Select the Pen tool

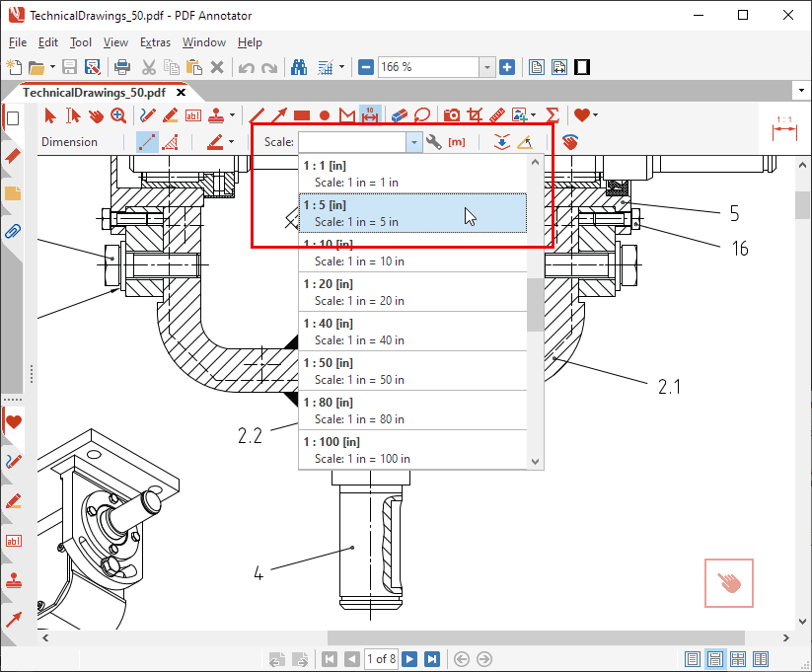(x=148, y=115)
